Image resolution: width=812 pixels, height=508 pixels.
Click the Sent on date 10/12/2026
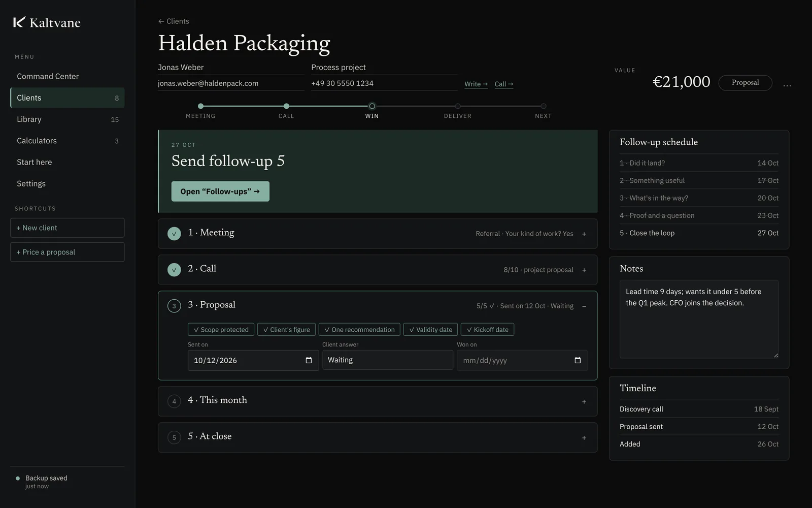pos(215,360)
